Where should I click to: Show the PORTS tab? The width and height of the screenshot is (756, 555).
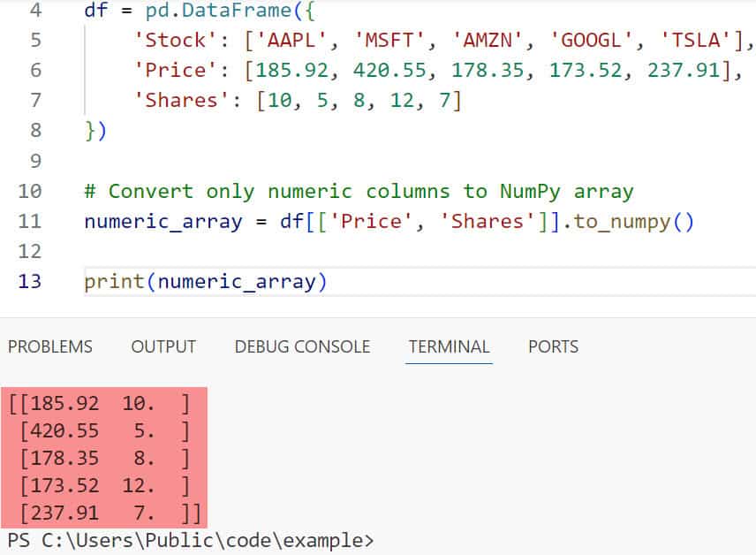pyautogui.click(x=553, y=347)
